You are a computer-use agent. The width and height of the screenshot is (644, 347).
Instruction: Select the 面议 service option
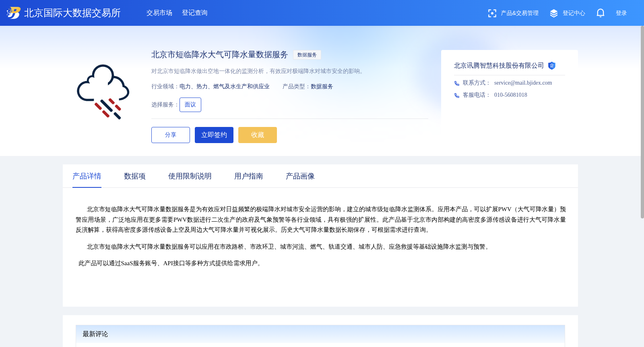point(190,105)
